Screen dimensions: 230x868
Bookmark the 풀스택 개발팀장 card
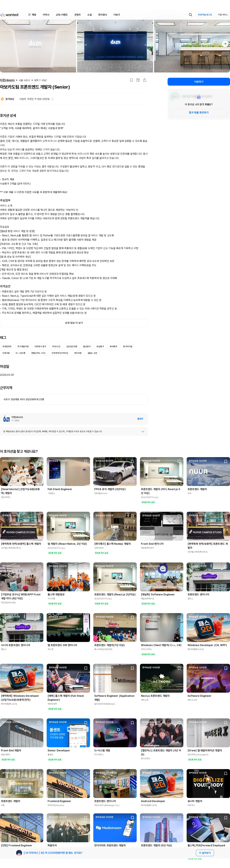86,567
